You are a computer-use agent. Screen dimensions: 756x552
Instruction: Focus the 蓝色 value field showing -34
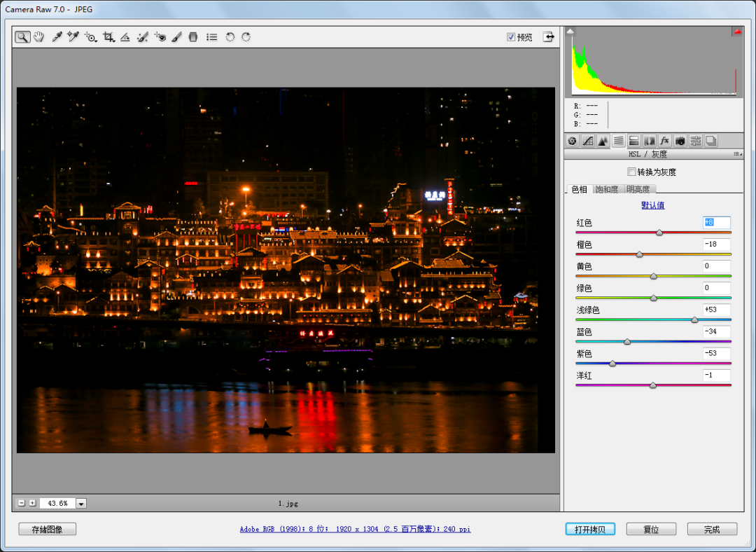(717, 331)
